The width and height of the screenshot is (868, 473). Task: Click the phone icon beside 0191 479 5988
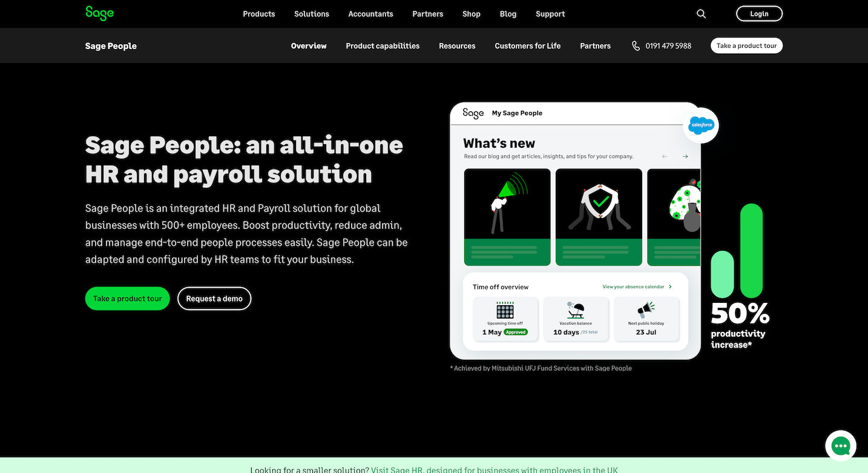point(636,46)
